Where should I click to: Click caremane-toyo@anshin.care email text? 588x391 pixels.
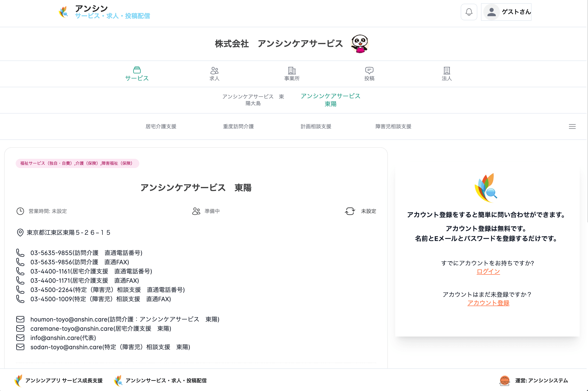click(101, 328)
